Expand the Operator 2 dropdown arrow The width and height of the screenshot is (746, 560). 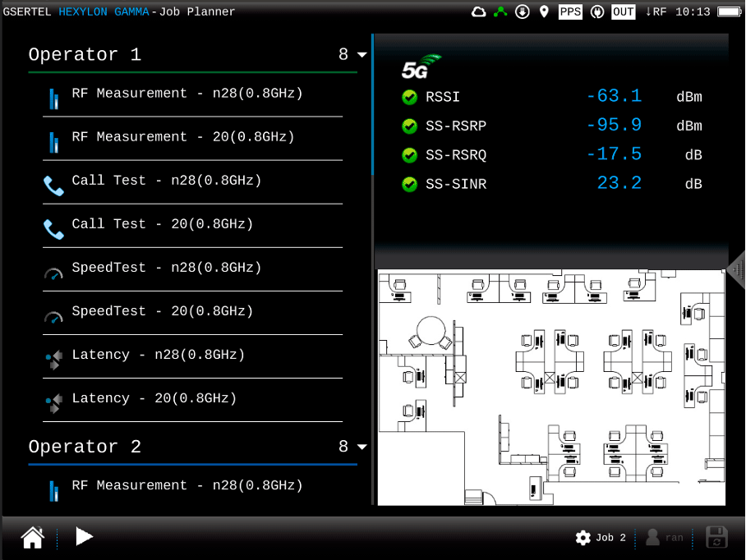click(362, 448)
